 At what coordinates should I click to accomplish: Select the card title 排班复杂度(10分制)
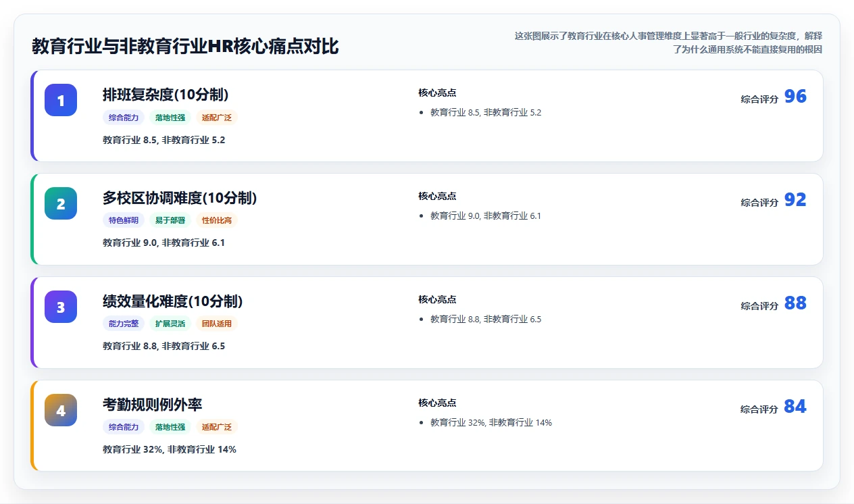[x=166, y=95]
